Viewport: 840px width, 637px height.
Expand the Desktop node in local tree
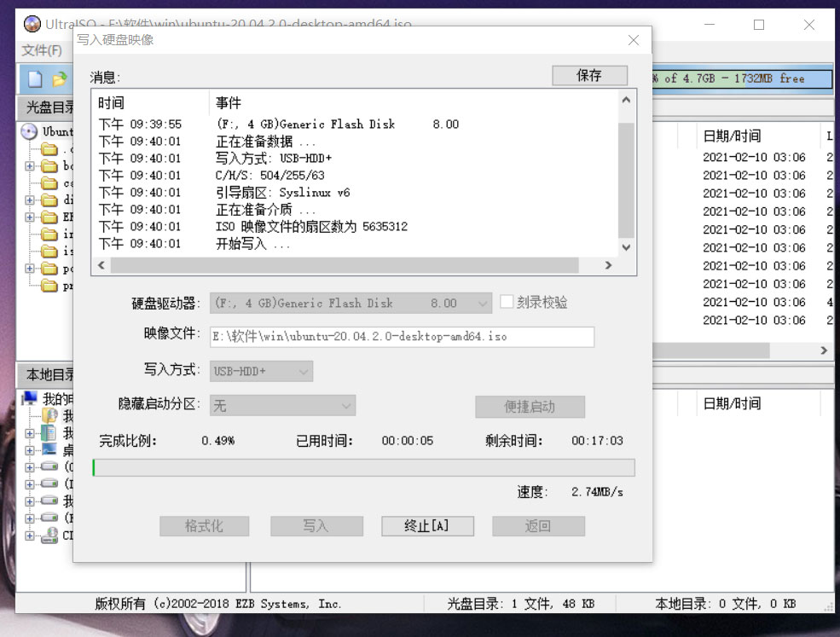click(30, 450)
